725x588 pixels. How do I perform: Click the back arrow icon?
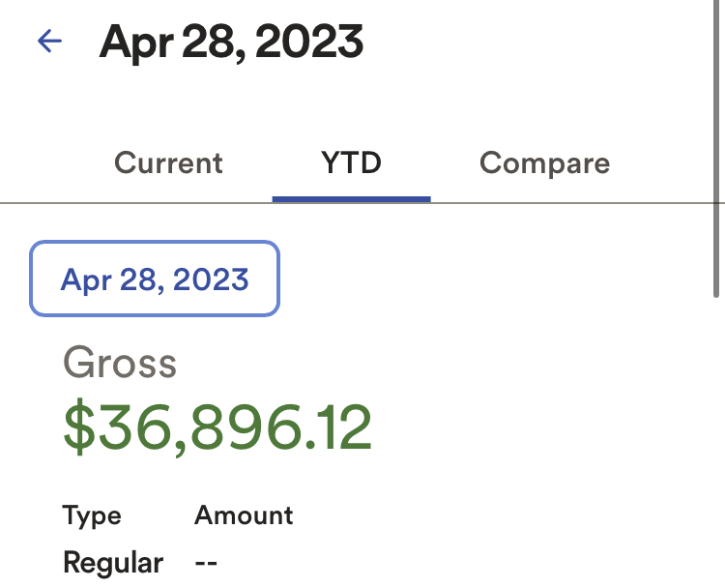(49, 41)
